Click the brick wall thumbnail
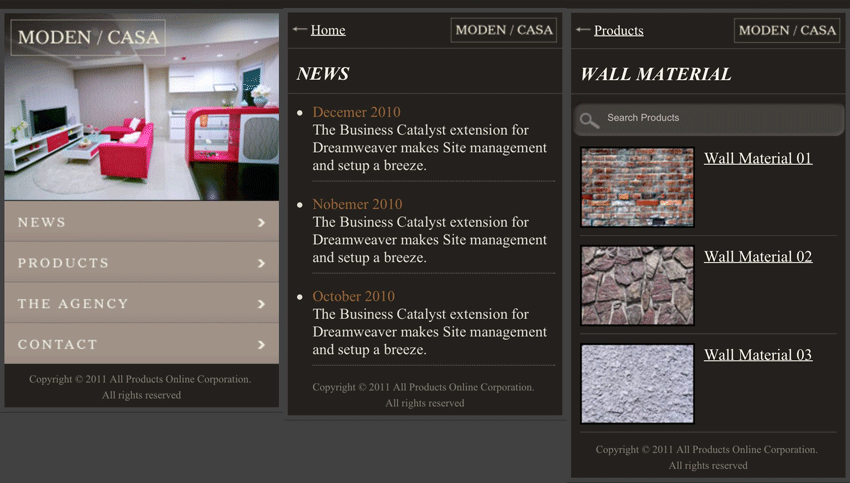The image size is (850, 483). pos(637,187)
